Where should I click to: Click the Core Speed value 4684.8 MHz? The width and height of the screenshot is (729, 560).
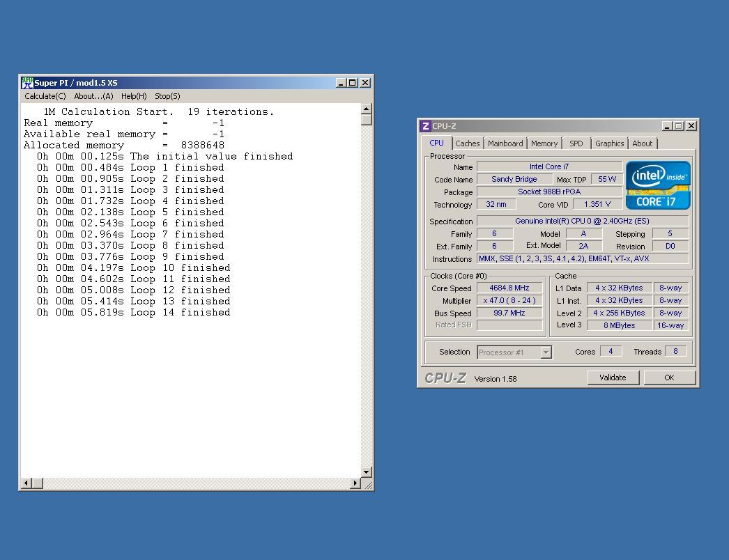point(509,288)
